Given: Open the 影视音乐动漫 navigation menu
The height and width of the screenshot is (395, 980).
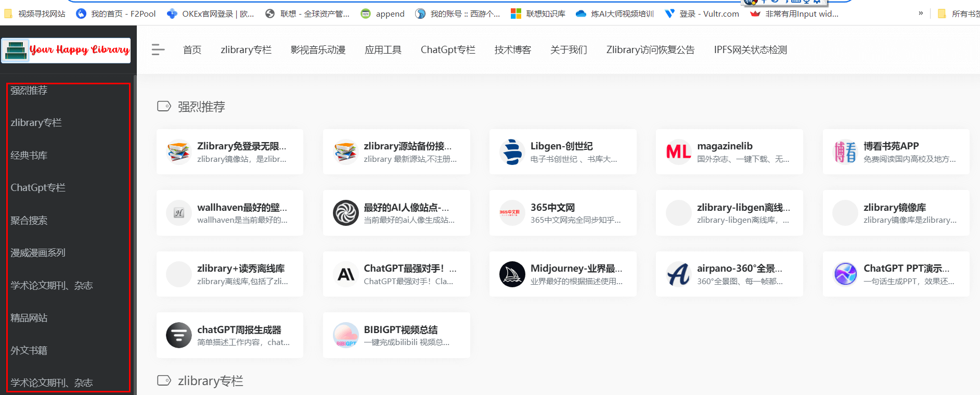Looking at the screenshot, I should pos(318,50).
